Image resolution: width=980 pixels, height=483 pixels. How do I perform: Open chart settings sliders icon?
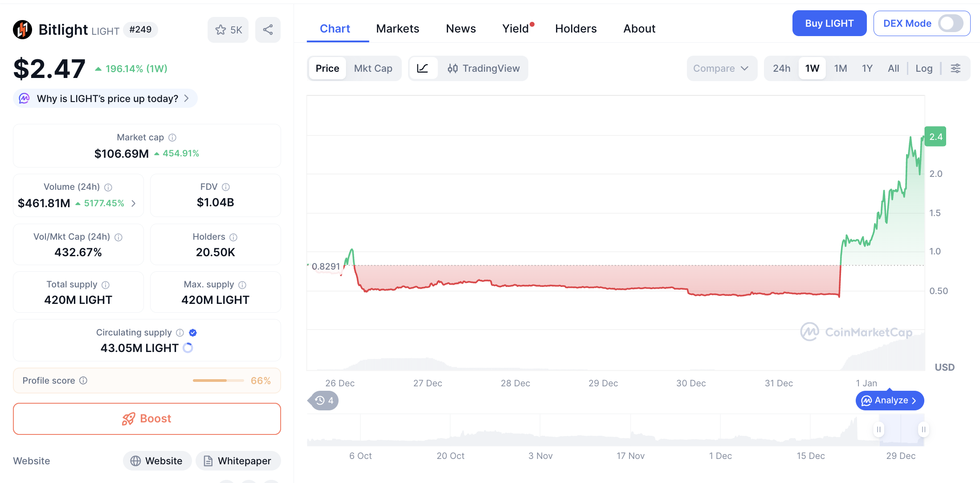coord(955,68)
